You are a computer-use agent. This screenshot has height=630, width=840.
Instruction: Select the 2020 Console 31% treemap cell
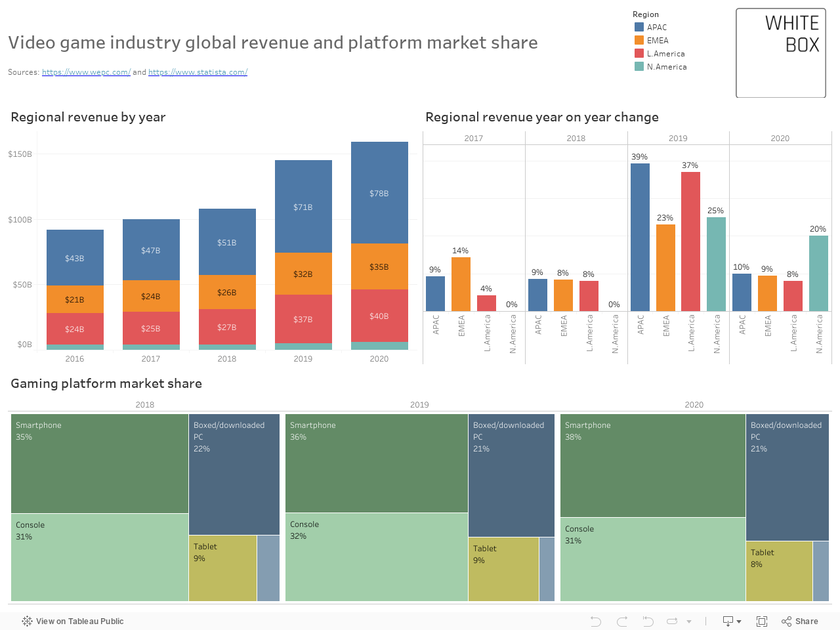[653, 559]
